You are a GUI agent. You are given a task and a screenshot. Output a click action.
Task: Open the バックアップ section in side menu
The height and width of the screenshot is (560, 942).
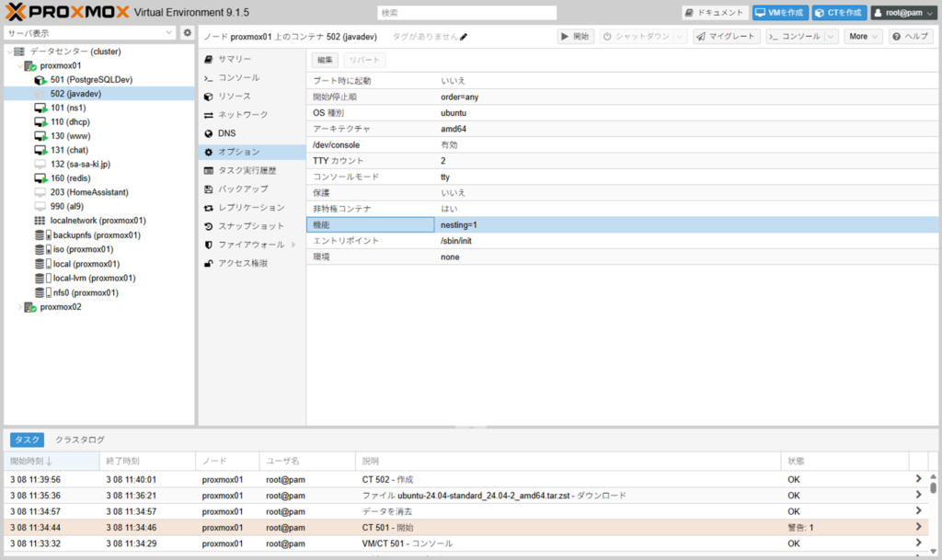tap(243, 189)
